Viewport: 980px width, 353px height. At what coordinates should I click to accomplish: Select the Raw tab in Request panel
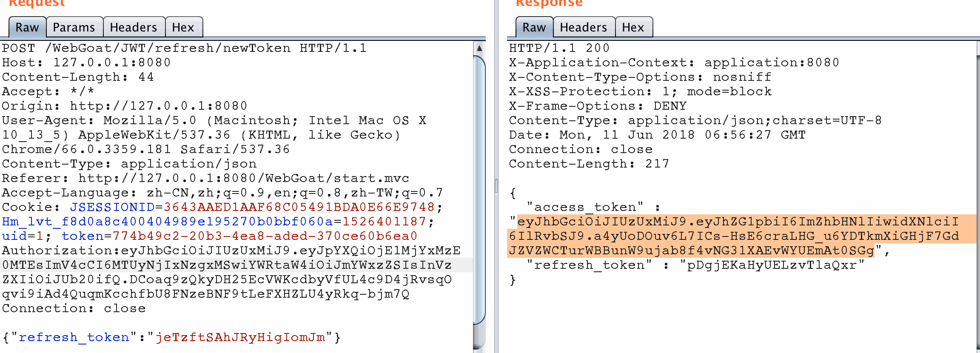coord(27,27)
